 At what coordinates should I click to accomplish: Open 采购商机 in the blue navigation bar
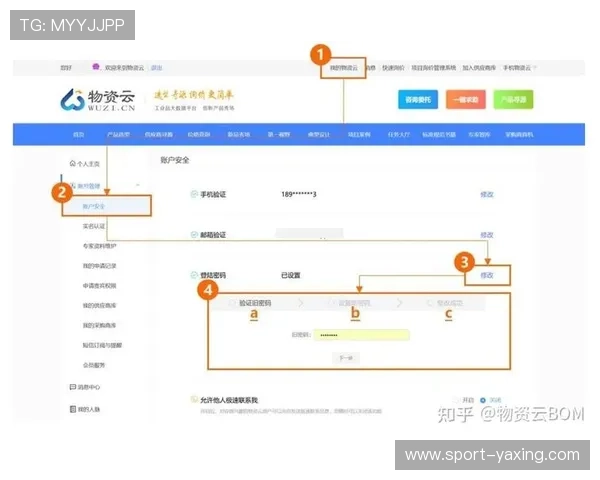pos(519,134)
